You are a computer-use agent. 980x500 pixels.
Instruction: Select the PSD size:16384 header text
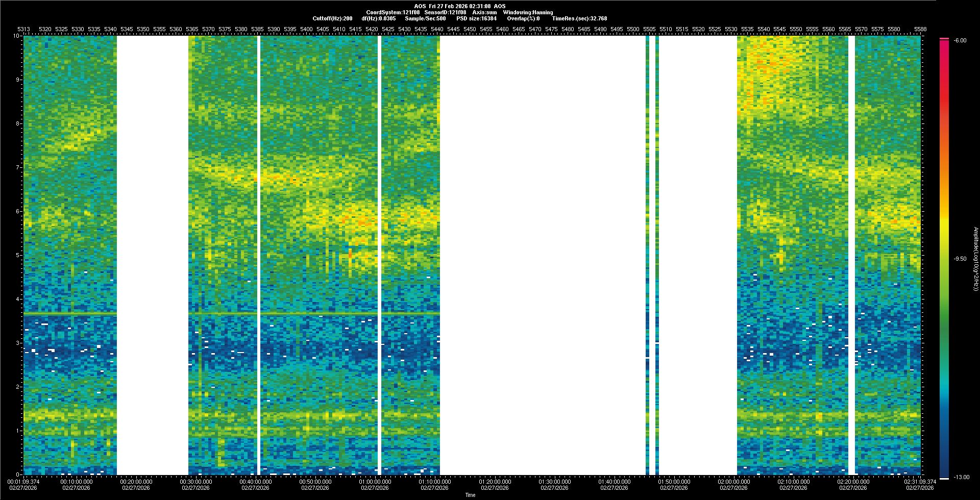click(x=476, y=18)
